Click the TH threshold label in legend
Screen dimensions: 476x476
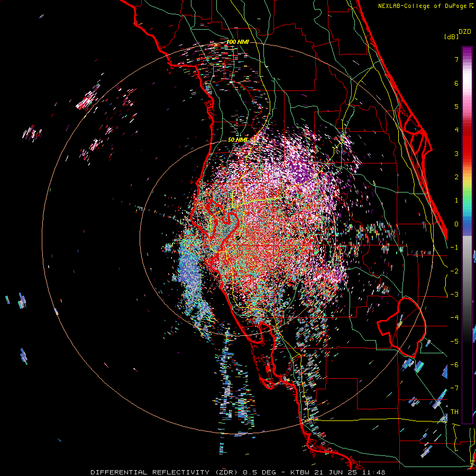(454, 411)
